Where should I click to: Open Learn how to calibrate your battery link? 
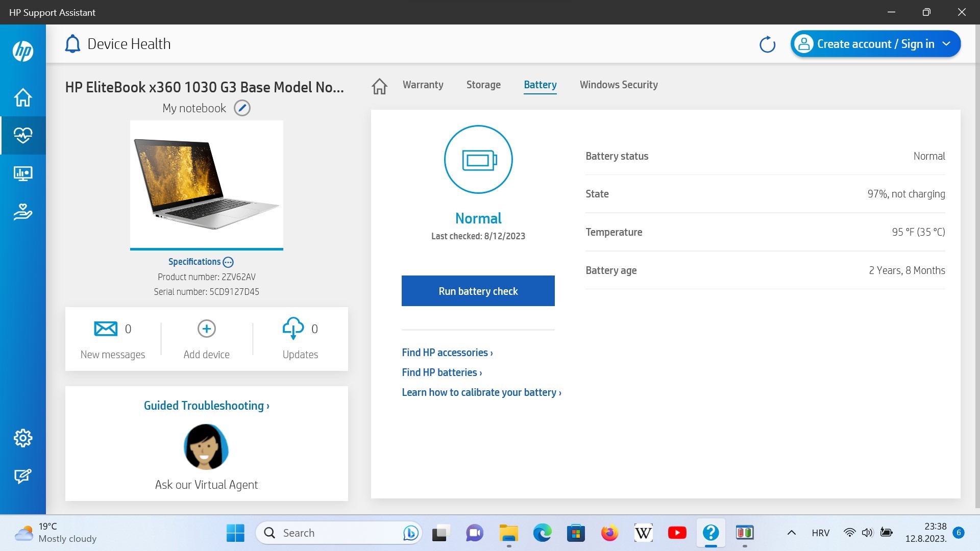[x=481, y=392]
